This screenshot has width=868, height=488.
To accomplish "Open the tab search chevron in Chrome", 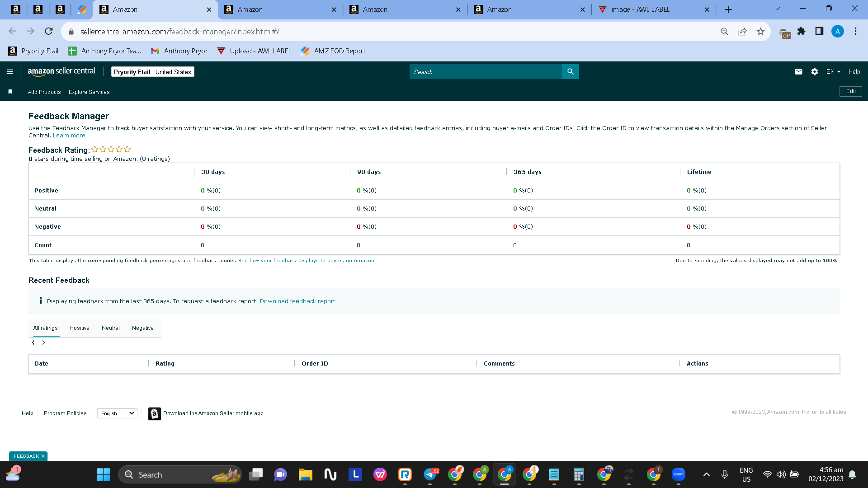I will pyautogui.click(x=777, y=9).
